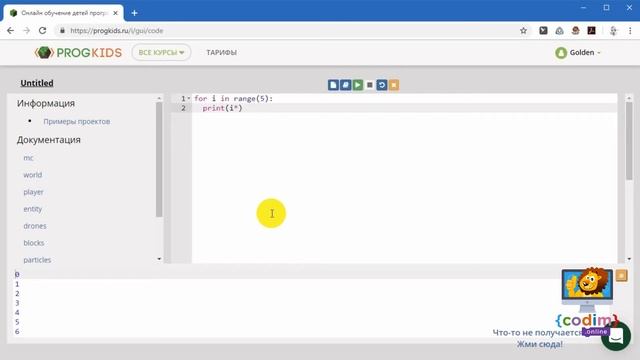The width and height of the screenshot is (640, 360).
Task: Click the orange square toolbar icon
Action: (x=394, y=85)
